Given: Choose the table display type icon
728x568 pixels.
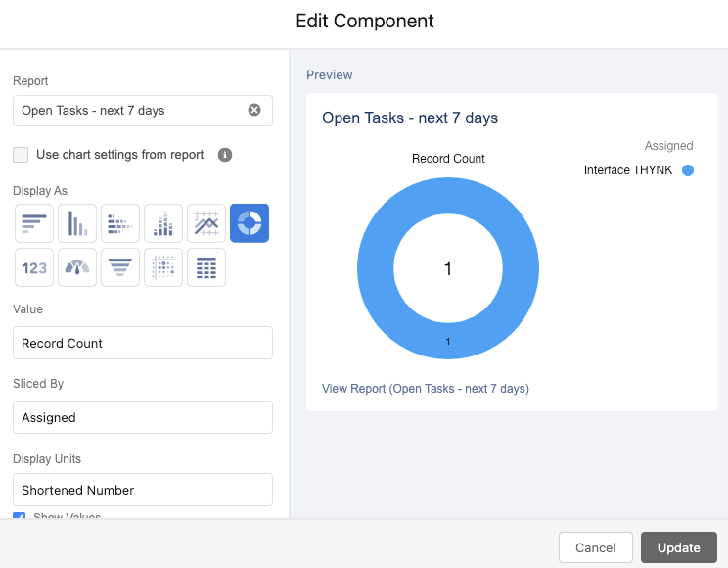Looking at the screenshot, I should coord(206,267).
